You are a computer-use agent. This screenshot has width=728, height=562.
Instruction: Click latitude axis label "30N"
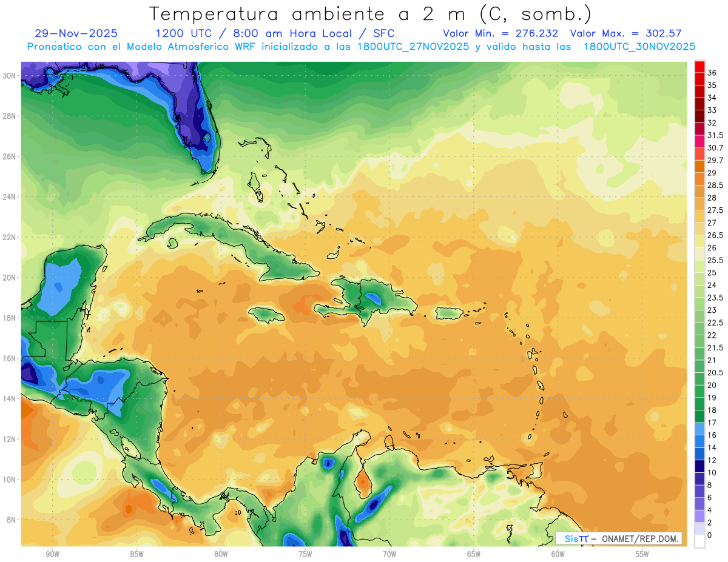pyautogui.click(x=9, y=76)
